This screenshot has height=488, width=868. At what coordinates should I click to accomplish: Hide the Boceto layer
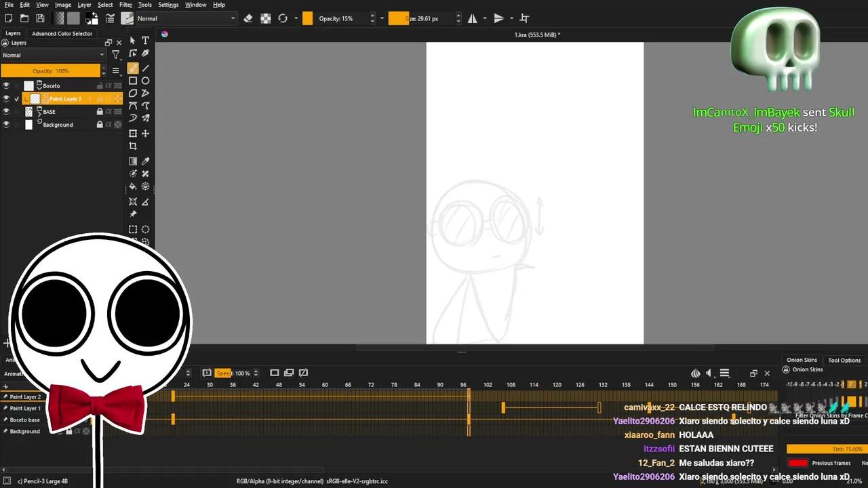[7, 85]
